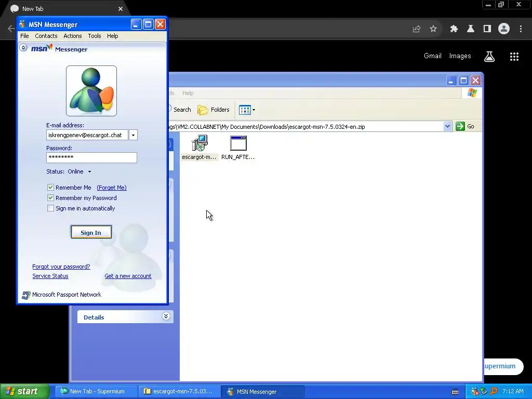Open the e-mail address dropdown arrow
Viewport: 532px width, 399px height.
coord(133,135)
